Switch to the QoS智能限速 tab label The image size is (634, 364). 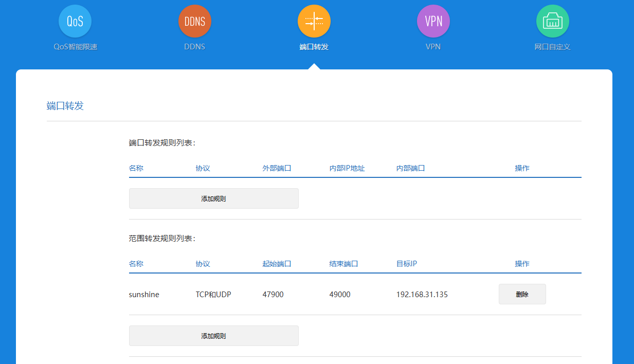[75, 47]
